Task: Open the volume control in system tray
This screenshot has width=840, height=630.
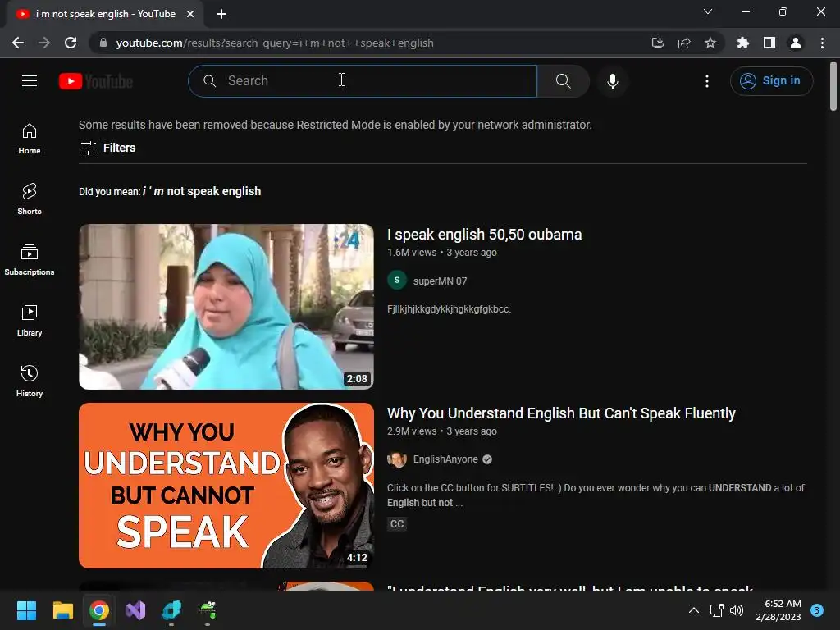Action: [737, 610]
